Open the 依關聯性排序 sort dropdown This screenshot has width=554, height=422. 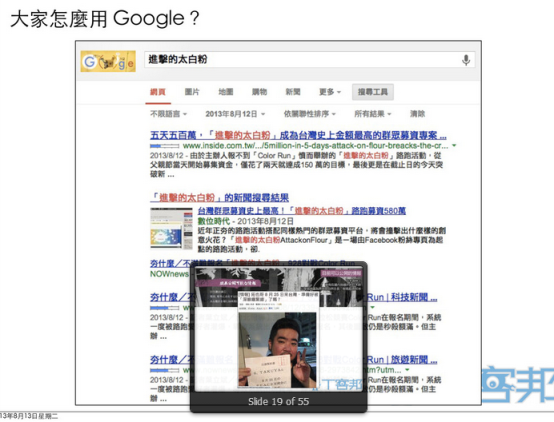point(310,114)
